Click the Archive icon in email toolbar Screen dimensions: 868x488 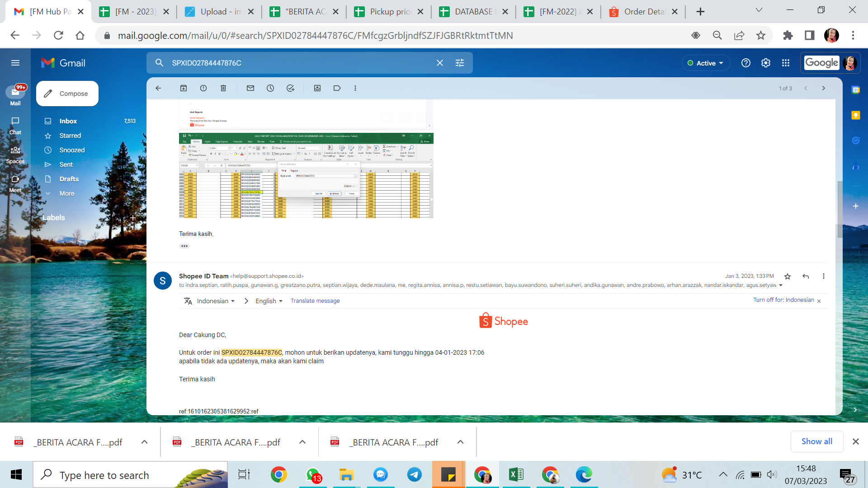(184, 88)
